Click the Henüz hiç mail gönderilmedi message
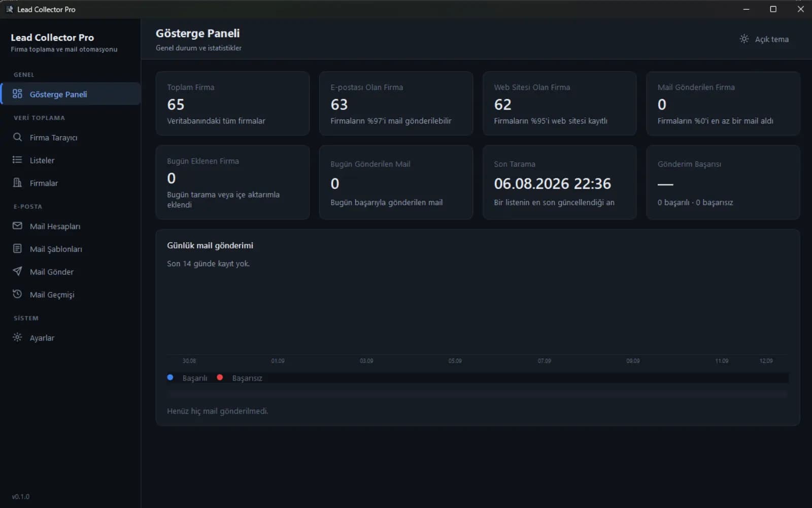812x508 pixels. [x=217, y=411]
